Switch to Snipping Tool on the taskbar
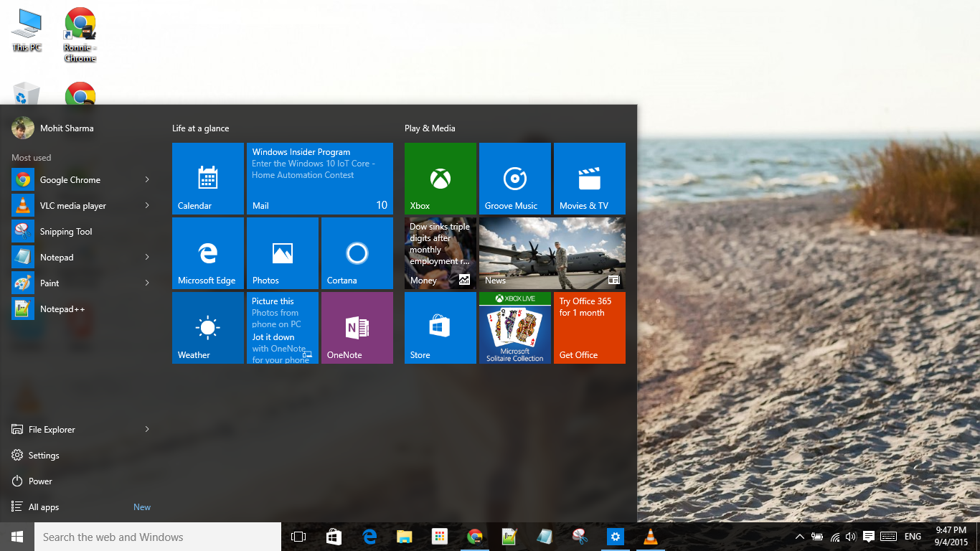980x551 pixels. coord(580,537)
